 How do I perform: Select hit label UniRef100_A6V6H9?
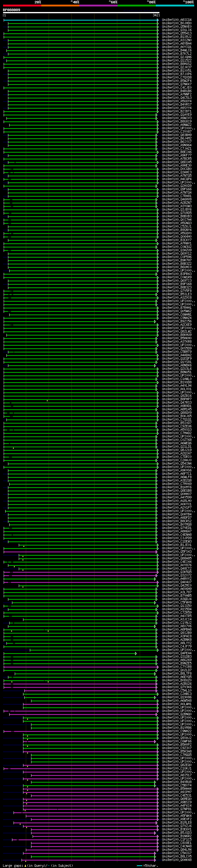coord(177,589)
